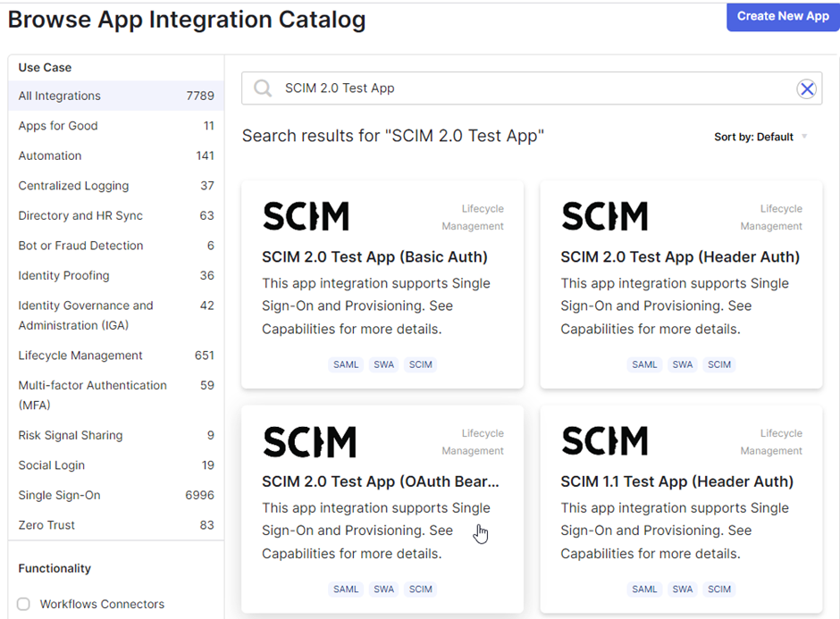840x619 pixels.
Task: Filter by Social Login
Action: coord(116,465)
